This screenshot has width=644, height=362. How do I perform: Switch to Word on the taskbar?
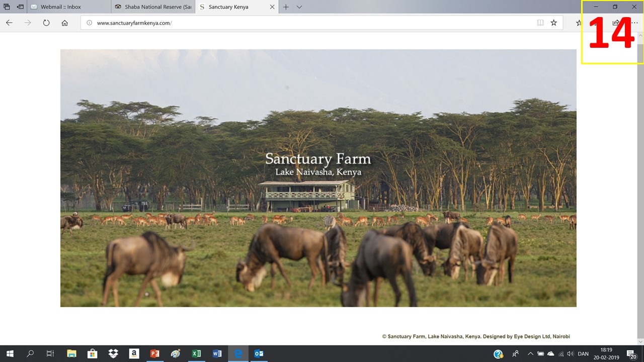[217, 354]
